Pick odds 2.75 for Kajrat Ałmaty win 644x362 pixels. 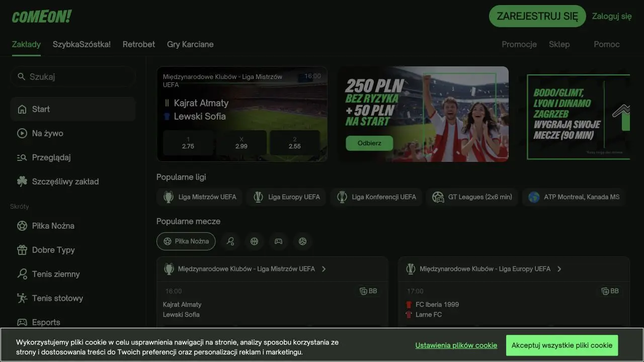[188, 143]
